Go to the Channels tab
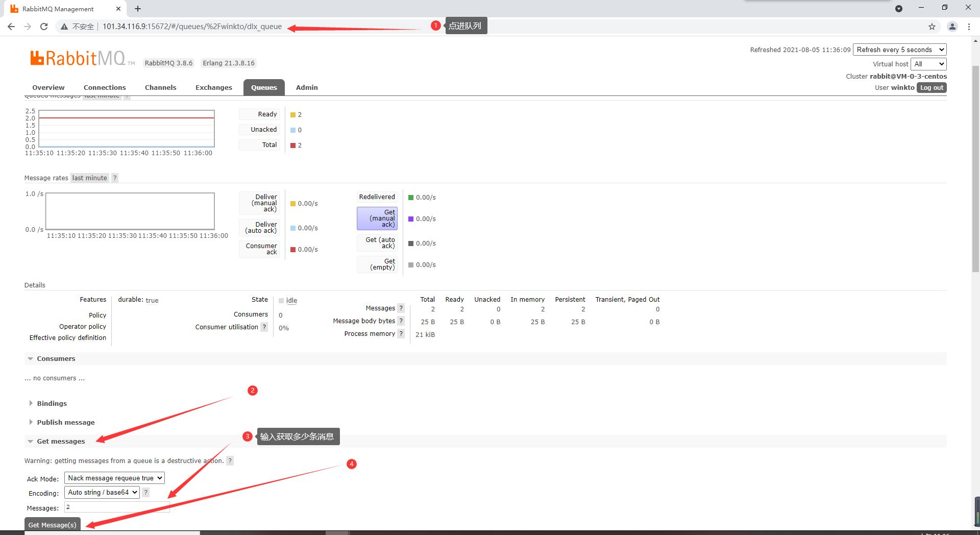Viewport: 980px width, 535px height. [160, 88]
